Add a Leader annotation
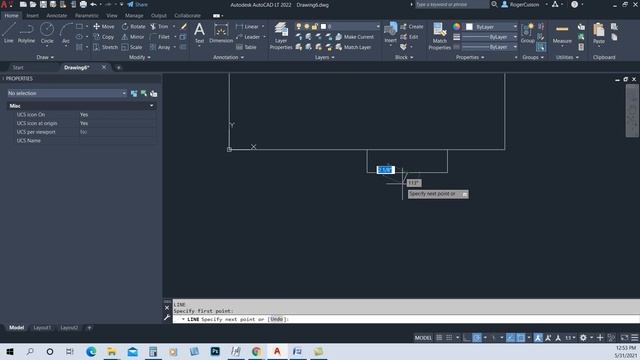This screenshot has height=360, width=640. pyautogui.click(x=248, y=37)
